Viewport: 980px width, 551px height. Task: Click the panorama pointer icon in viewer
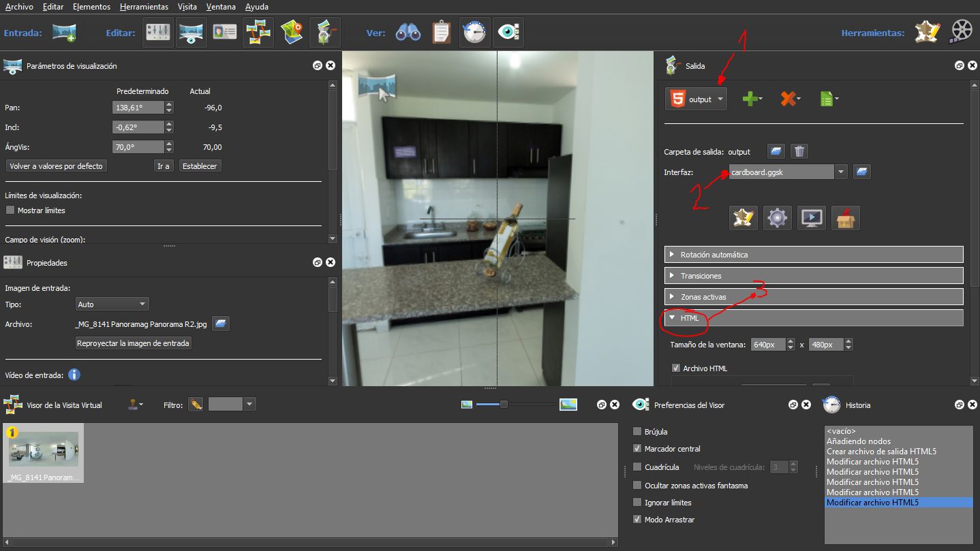coord(377,87)
